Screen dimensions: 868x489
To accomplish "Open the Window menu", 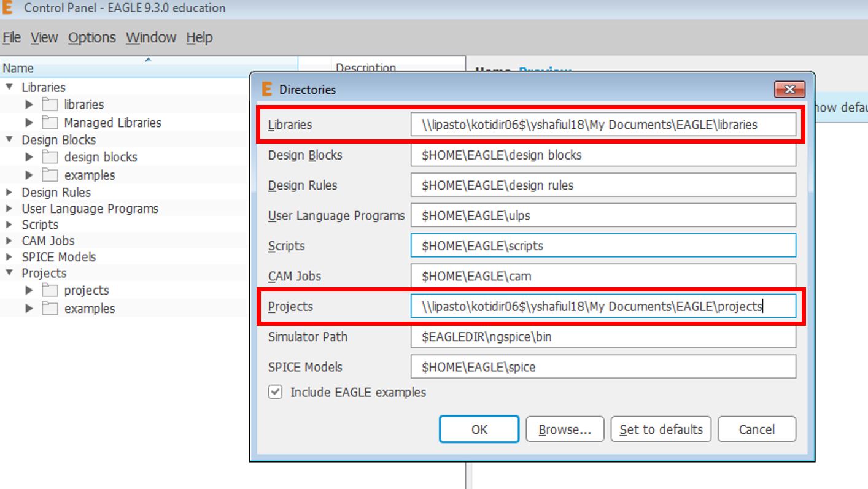I will click(151, 37).
